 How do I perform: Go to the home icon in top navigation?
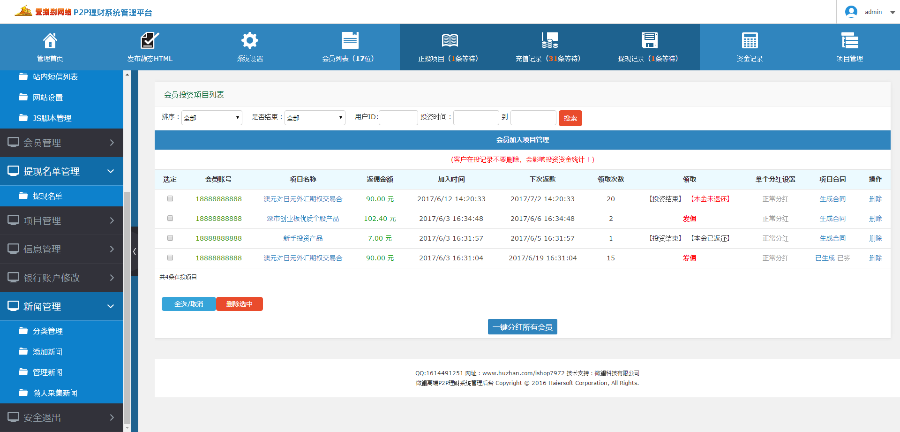click(x=50, y=40)
